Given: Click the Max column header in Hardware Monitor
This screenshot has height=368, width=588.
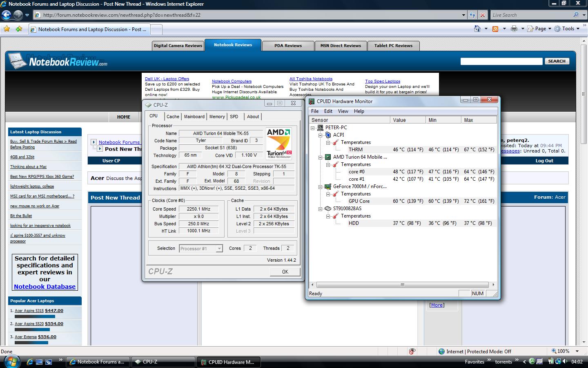Looking at the screenshot, I should [x=479, y=120].
